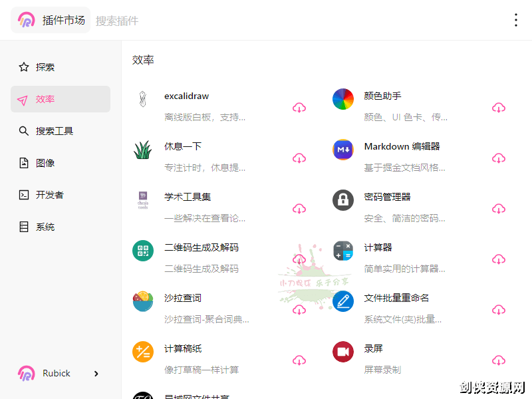Screen dimensions: 532x399
Task: Open the Markdown 编辑器 plugin icon
Action: (343, 150)
